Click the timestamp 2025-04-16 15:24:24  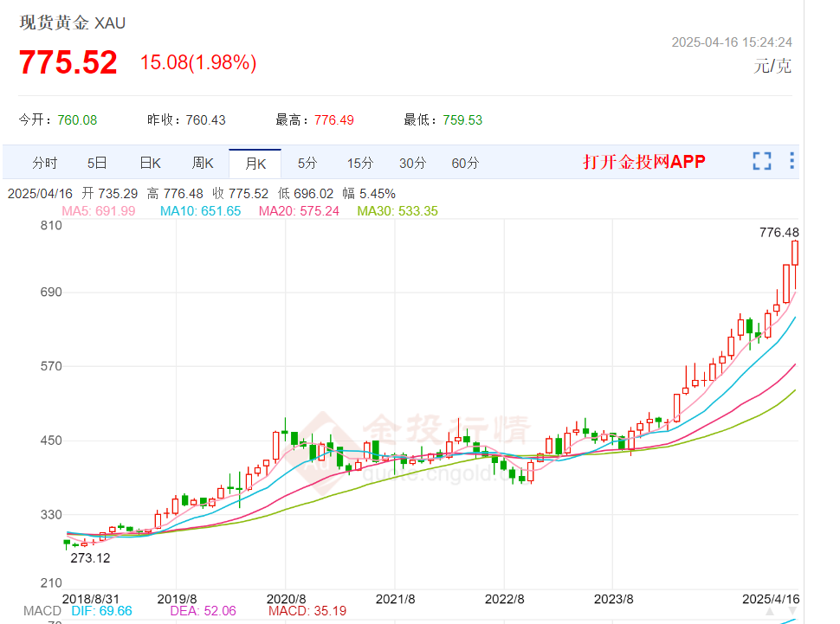point(732,42)
